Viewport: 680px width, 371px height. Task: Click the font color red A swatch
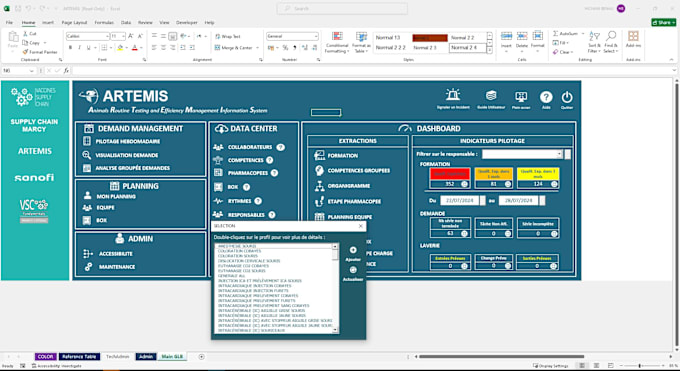pos(134,48)
